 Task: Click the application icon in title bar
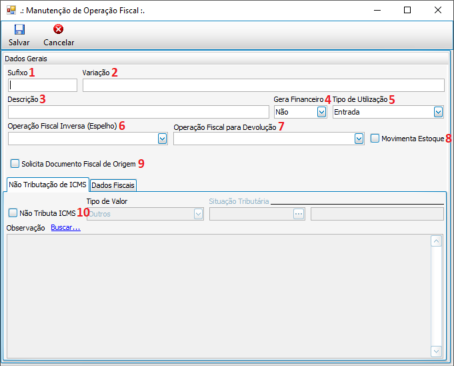point(11,10)
